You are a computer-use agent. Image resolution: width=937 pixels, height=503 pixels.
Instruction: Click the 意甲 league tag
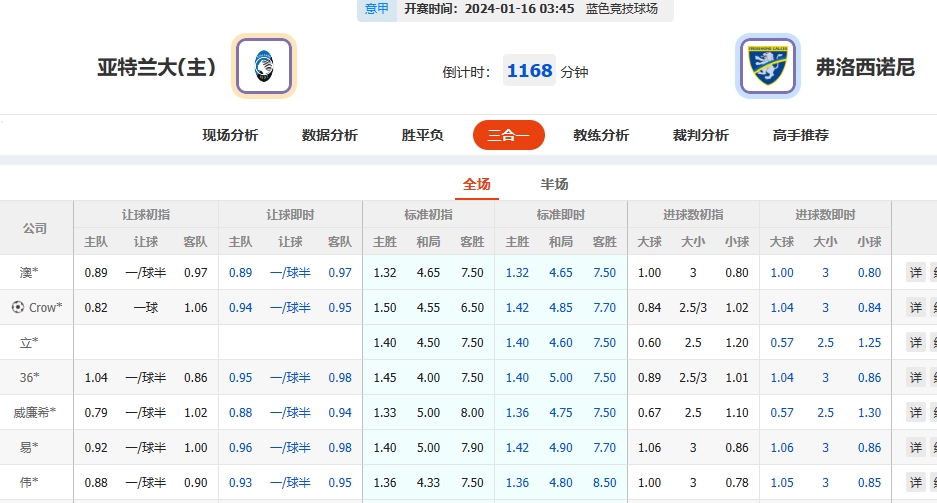click(x=377, y=9)
